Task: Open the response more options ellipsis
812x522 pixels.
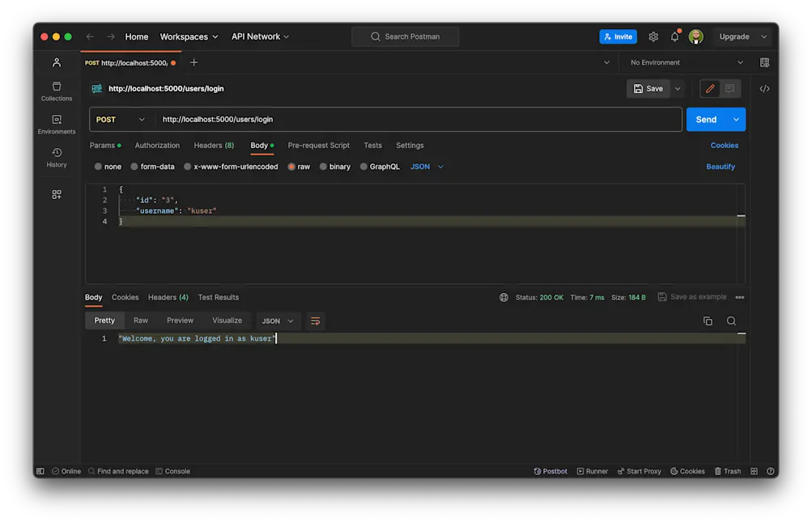Action: [x=739, y=297]
